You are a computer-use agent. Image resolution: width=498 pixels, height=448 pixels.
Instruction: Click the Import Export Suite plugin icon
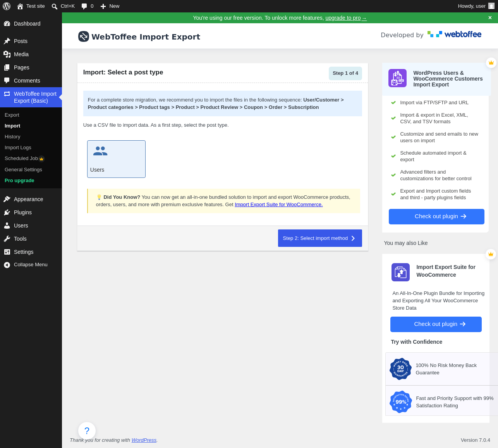[400, 272]
